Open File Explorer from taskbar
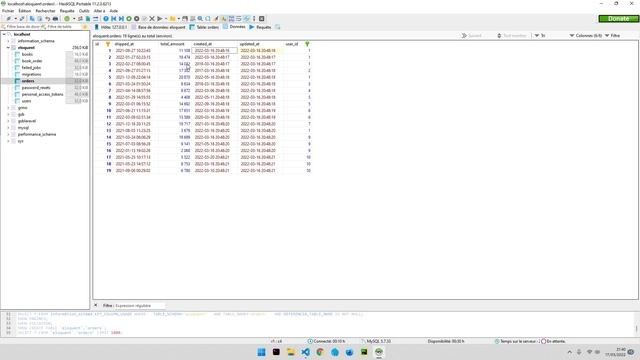Viewport: 640px width, 360px height. [291, 352]
